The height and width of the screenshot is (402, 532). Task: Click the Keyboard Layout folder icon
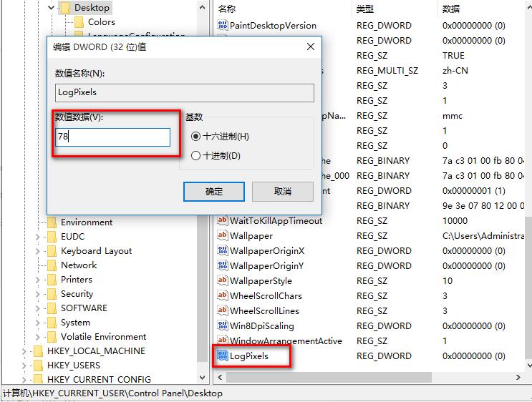pos(52,251)
